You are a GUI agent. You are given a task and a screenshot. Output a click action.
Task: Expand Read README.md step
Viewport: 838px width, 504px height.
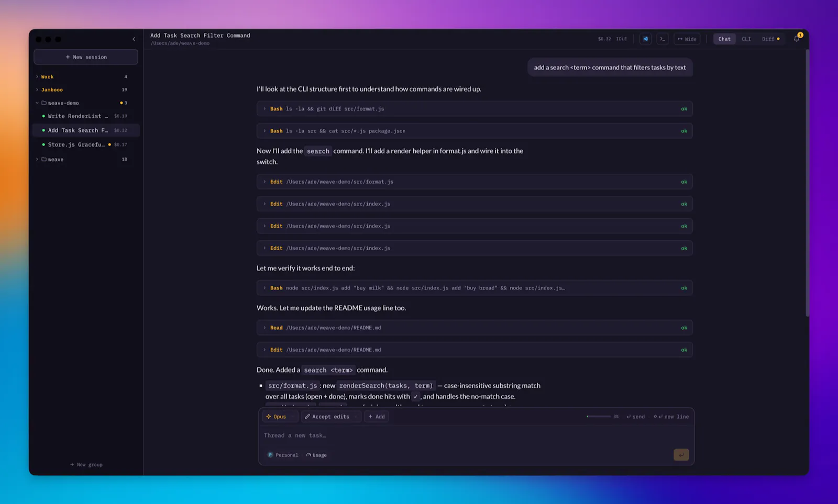[x=475, y=328]
